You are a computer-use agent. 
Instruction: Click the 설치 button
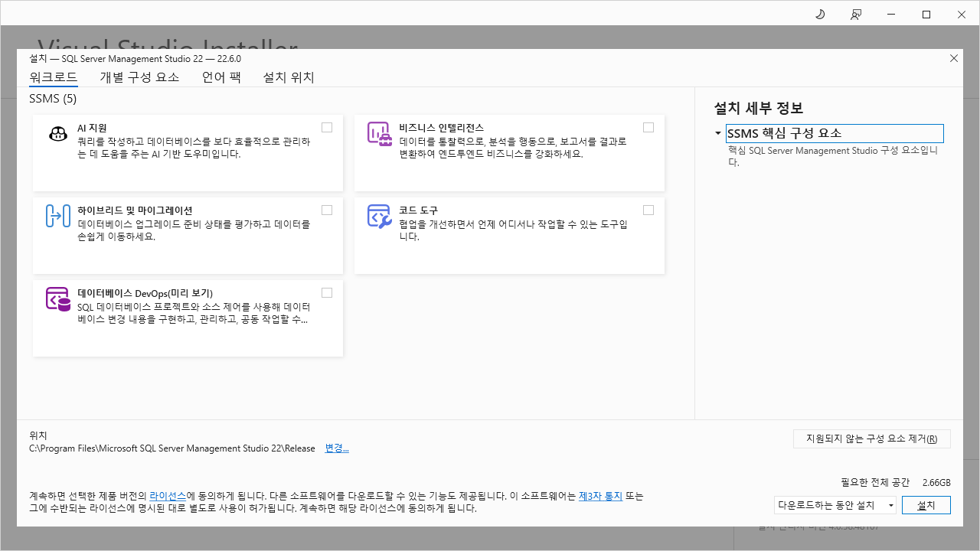tap(926, 505)
